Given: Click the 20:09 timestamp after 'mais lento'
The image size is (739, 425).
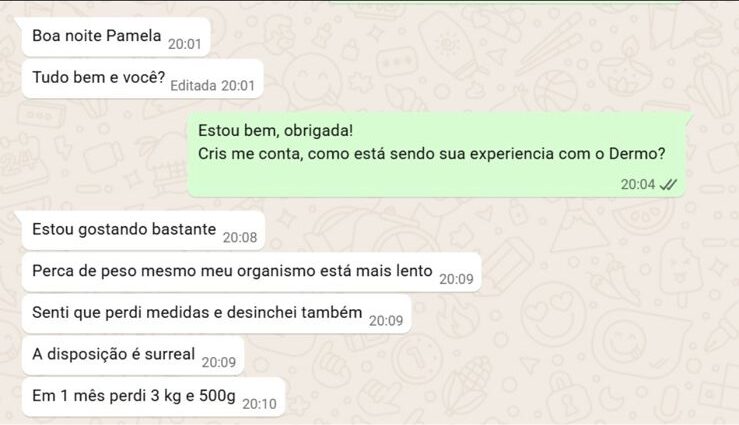Looking at the screenshot, I should click(456, 279).
